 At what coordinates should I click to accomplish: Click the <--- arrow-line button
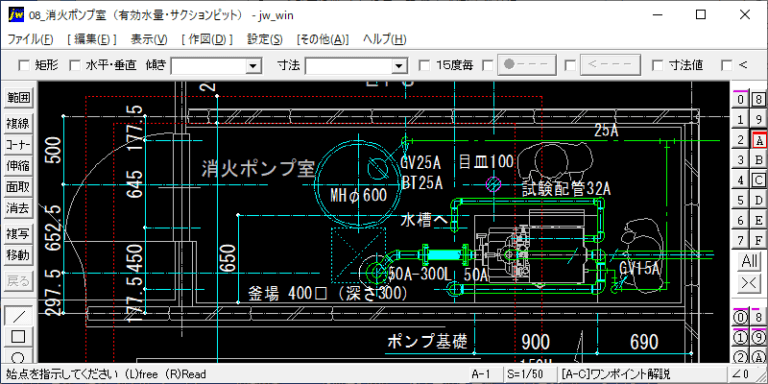pos(610,65)
